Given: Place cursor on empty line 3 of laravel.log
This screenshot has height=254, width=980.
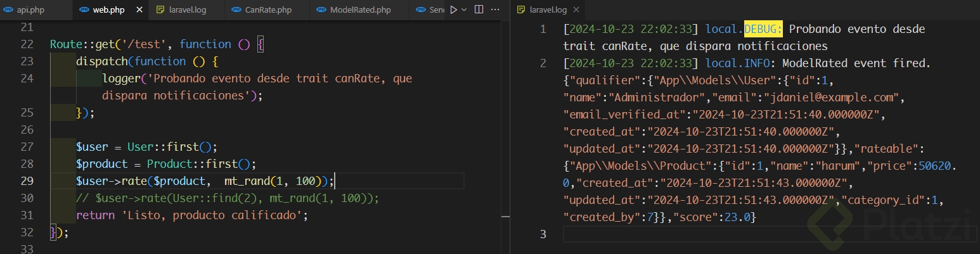Looking at the screenshot, I should pos(697,234).
